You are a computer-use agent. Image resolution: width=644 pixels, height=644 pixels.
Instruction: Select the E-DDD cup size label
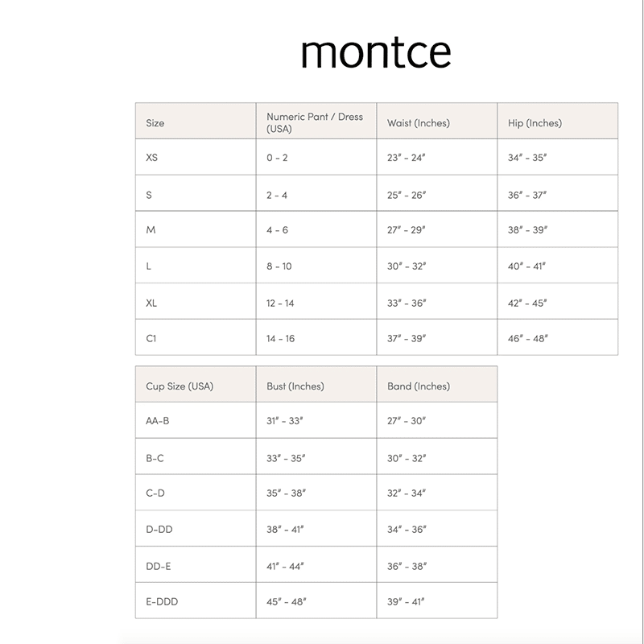[x=162, y=601]
